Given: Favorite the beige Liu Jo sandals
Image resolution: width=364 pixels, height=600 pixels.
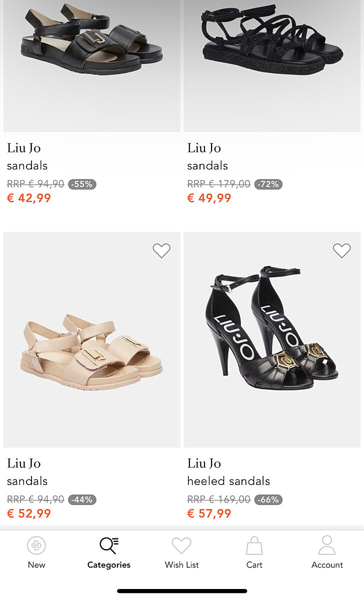Looking at the screenshot, I should (161, 250).
